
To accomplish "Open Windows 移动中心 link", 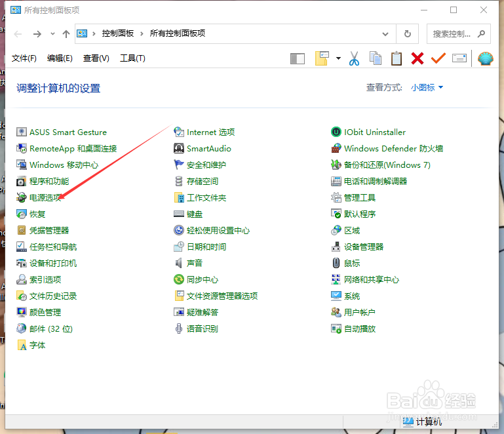I will [x=64, y=165].
